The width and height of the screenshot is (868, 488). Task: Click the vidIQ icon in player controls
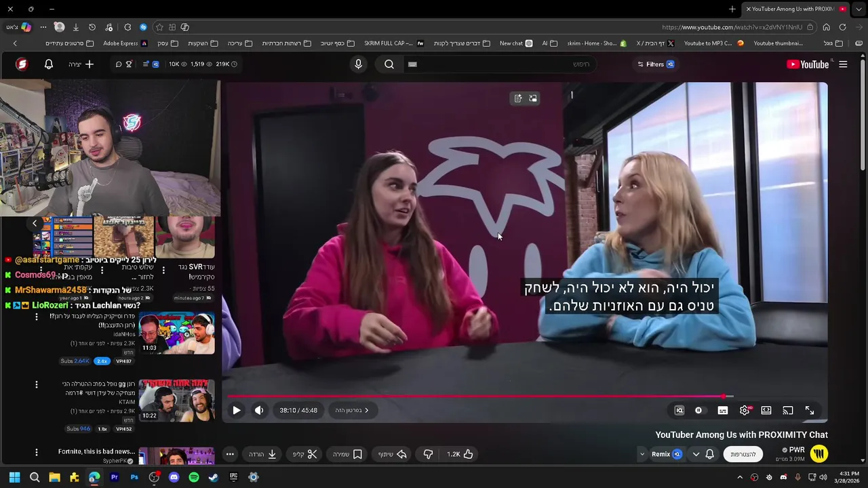pyautogui.click(x=679, y=410)
